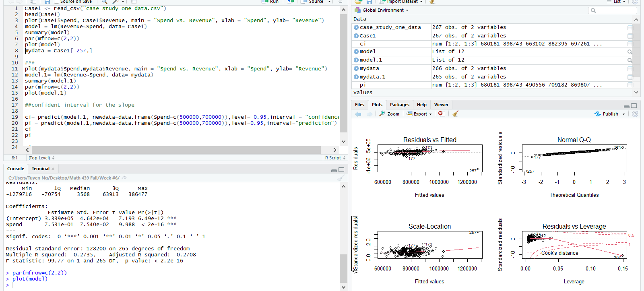Screen dimensions: 644x291
Task: Go to the next plot
Action: coord(369,114)
